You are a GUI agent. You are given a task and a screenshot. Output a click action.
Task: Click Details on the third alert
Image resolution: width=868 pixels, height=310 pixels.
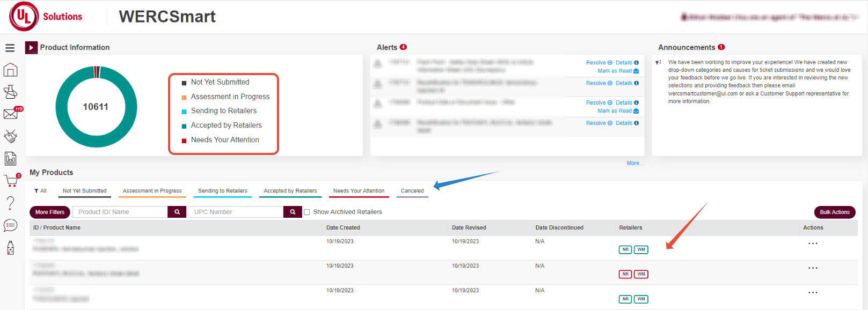point(627,102)
